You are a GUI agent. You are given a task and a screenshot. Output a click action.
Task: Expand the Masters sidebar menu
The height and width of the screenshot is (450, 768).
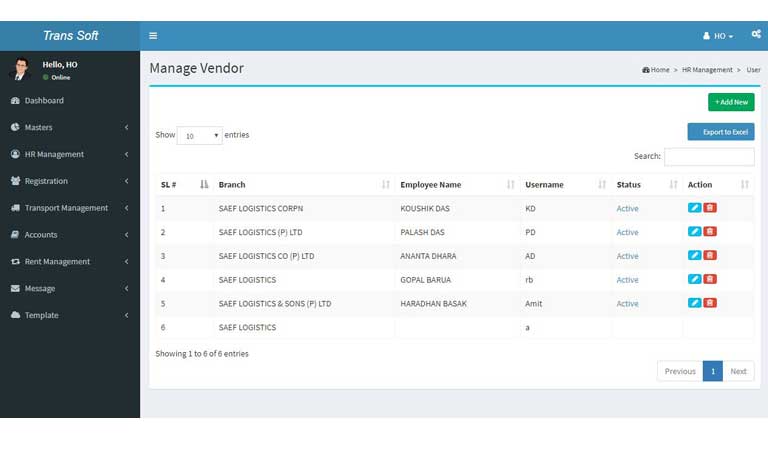pyautogui.click(x=70, y=127)
